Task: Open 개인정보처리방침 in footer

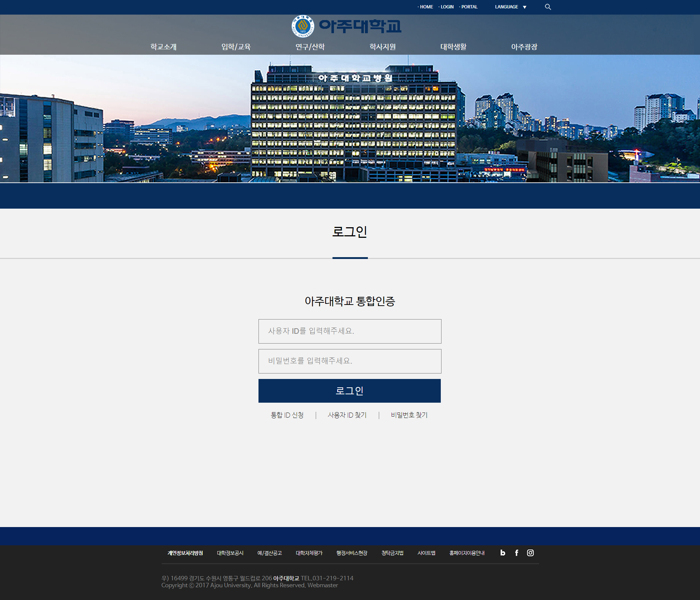Action: click(x=185, y=553)
